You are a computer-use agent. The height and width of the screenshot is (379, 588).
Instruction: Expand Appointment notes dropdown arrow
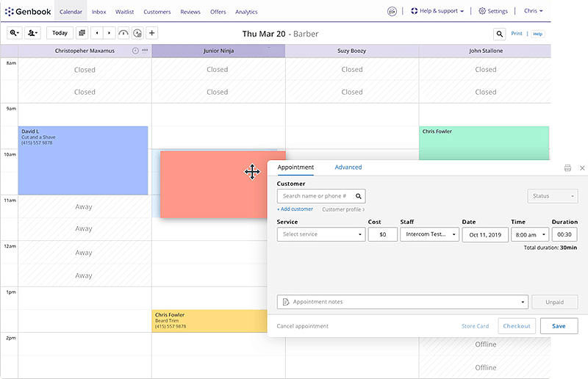pyautogui.click(x=523, y=302)
